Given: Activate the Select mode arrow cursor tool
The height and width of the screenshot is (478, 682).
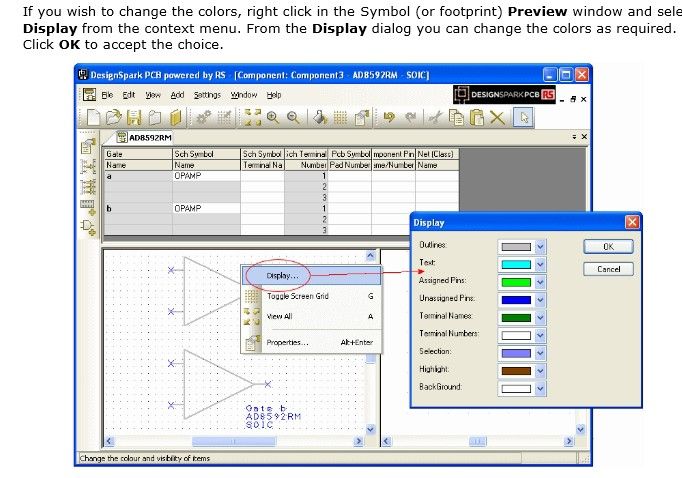Looking at the screenshot, I should click(x=523, y=117).
